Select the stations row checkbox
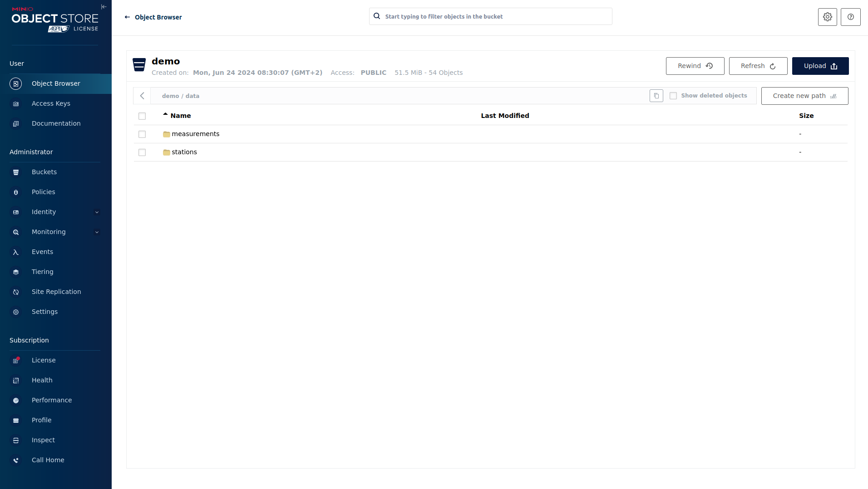This screenshot has height=489, width=868. (142, 152)
